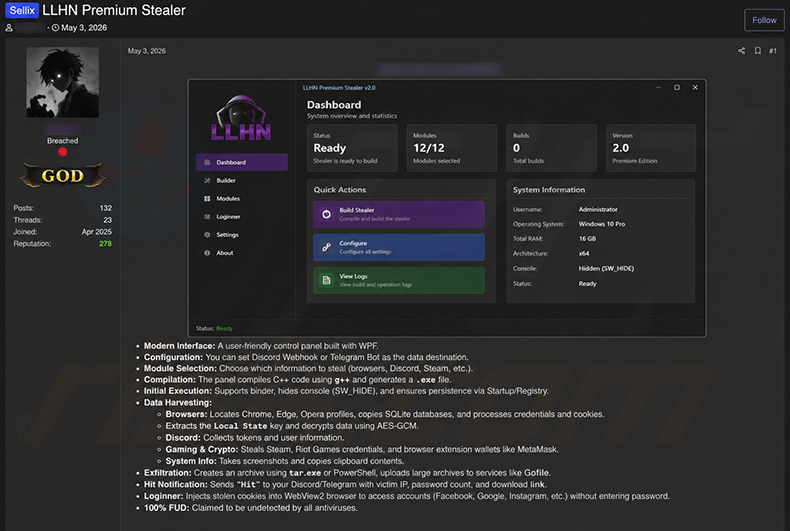Select the Dashboard tab in the LLHN sidebar
The image size is (790, 531).
click(x=242, y=162)
